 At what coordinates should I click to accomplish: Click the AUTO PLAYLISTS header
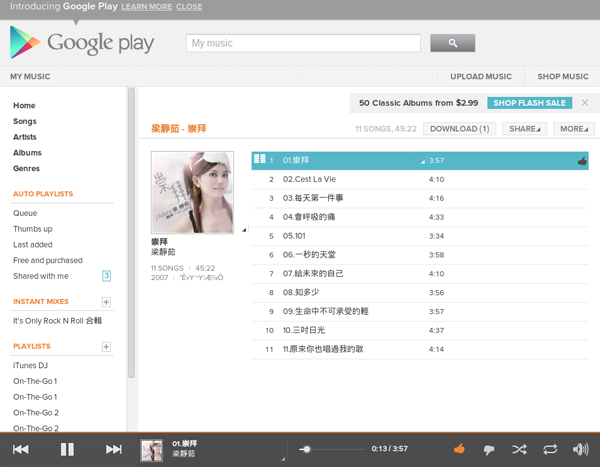coord(43,194)
